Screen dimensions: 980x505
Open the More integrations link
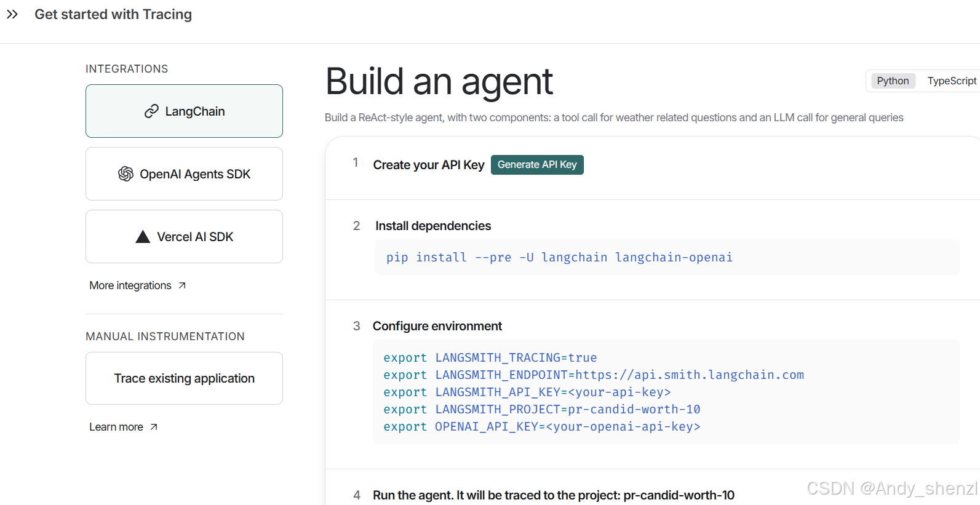(x=137, y=285)
